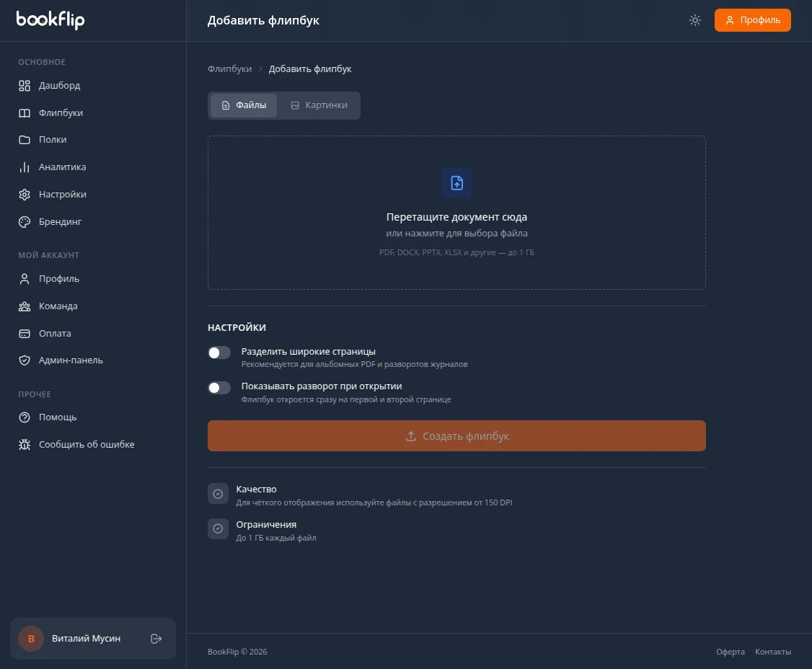Go to Флипбуки breadcrumb link
The image size is (812, 669).
point(229,69)
